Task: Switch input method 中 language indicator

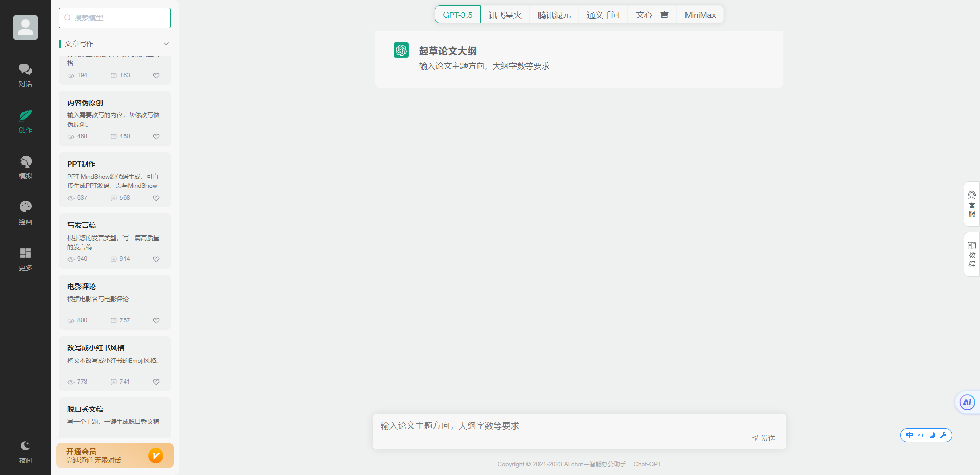Action: [910, 435]
